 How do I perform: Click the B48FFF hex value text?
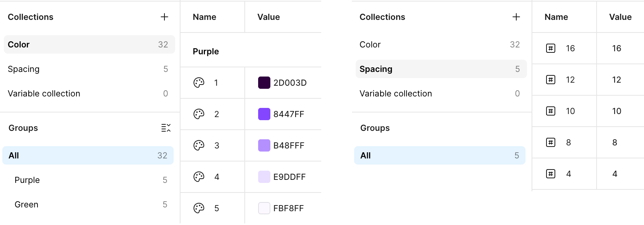tap(289, 145)
